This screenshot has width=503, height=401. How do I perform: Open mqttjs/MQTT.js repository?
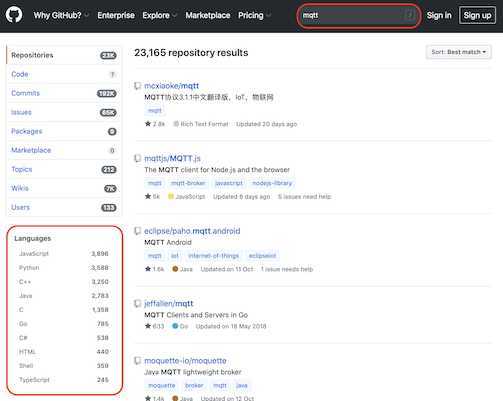[172, 158]
